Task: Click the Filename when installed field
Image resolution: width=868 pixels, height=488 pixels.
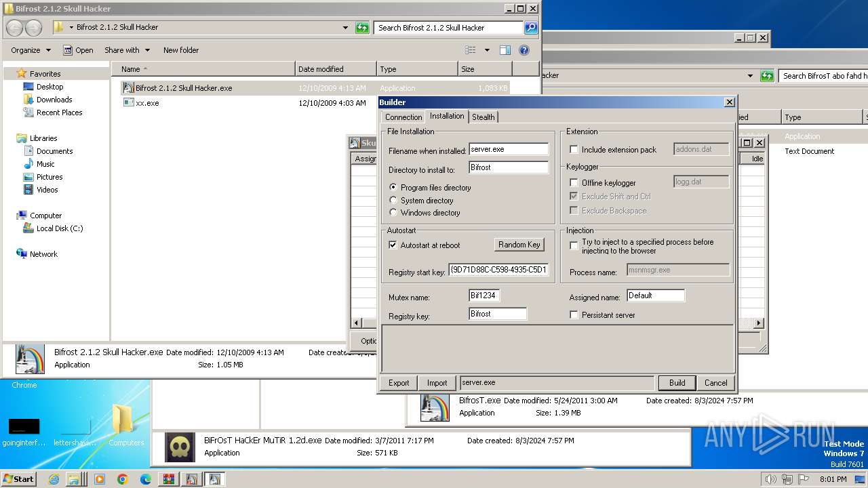Action: point(509,149)
